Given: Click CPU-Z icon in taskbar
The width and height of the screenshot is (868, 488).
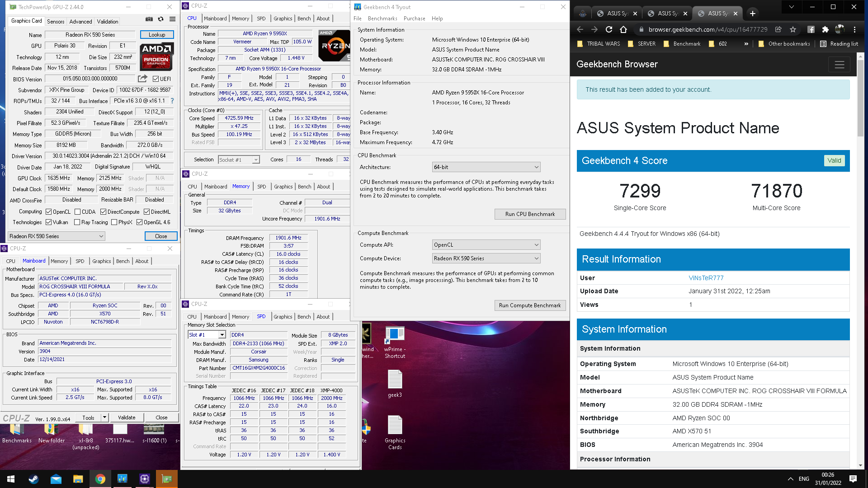Looking at the screenshot, I should [x=144, y=479].
